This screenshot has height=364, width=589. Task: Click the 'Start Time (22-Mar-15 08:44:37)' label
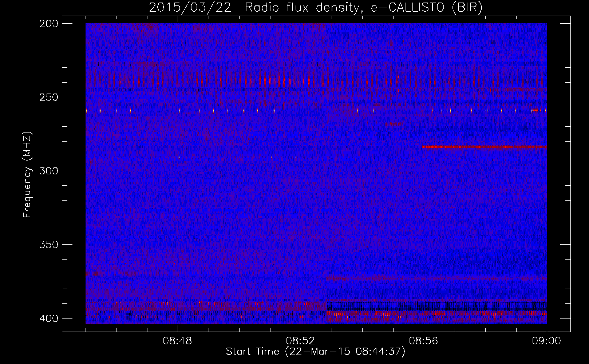(316, 352)
